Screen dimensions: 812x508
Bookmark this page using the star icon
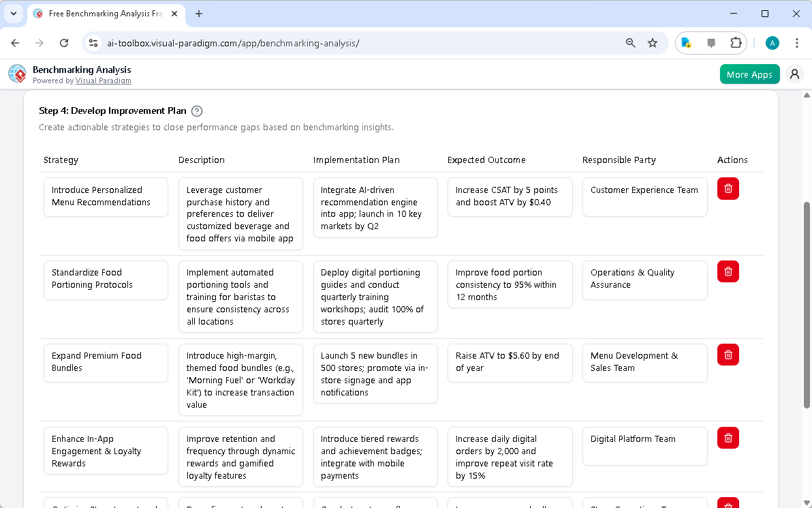pos(653,42)
